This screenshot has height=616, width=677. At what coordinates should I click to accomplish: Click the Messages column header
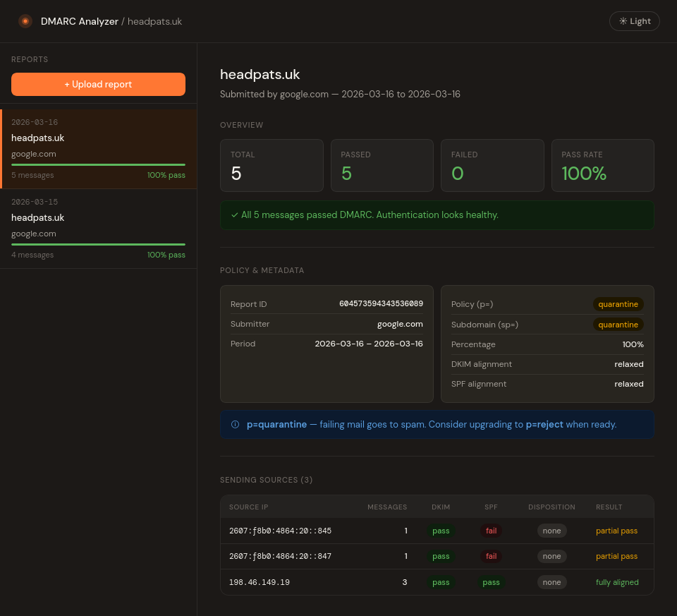click(x=387, y=507)
